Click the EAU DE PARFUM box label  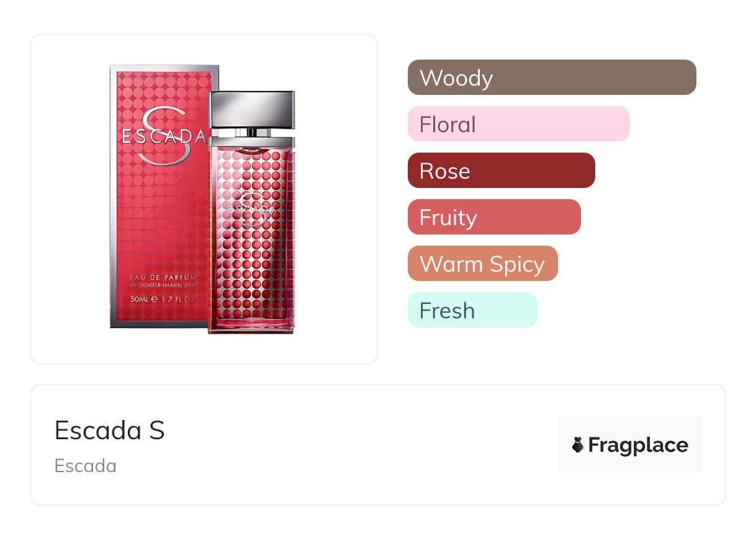pos(163,275)
